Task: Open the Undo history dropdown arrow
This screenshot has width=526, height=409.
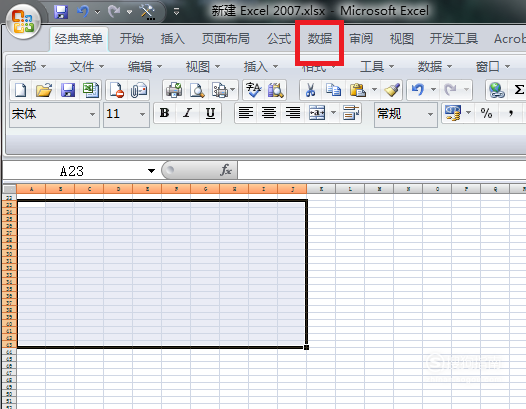Action: click(433, 90)
